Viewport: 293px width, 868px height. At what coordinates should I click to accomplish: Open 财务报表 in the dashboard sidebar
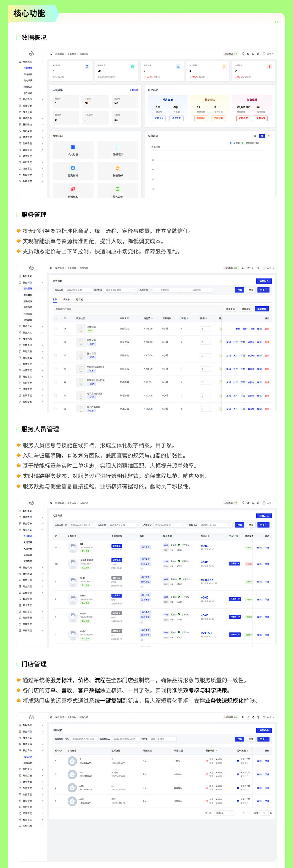[28, 87]
